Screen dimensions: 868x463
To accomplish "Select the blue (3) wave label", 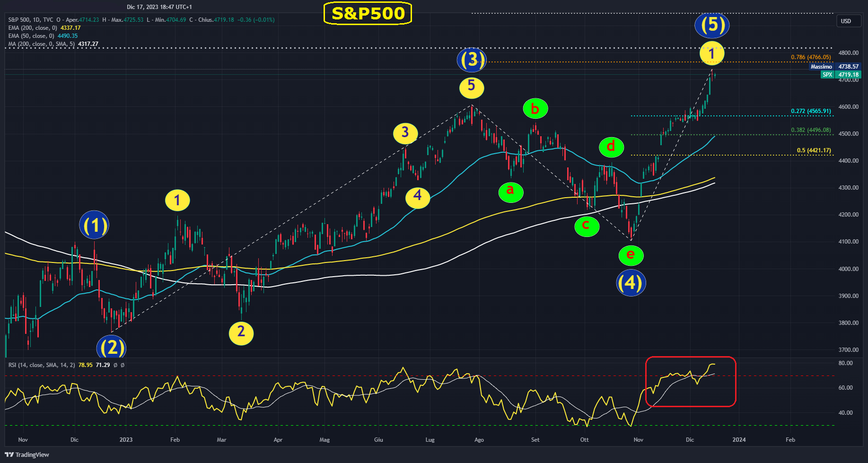I will pos(472,60).
